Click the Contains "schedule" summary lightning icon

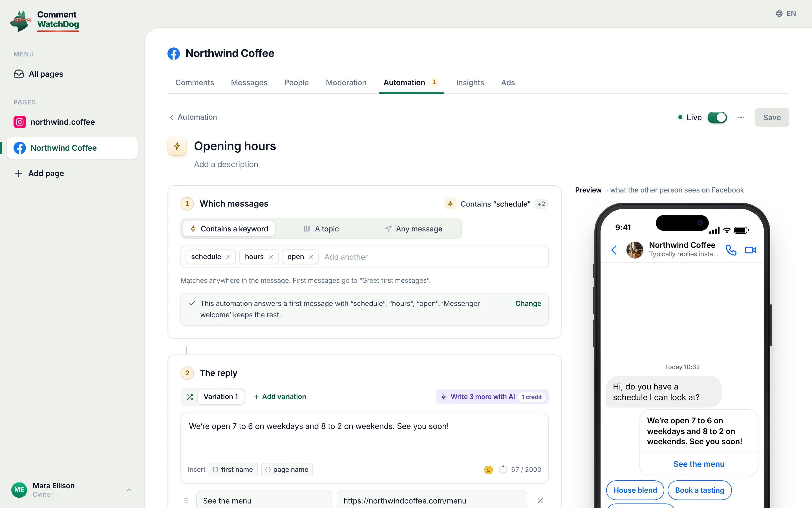click(450, 204)
